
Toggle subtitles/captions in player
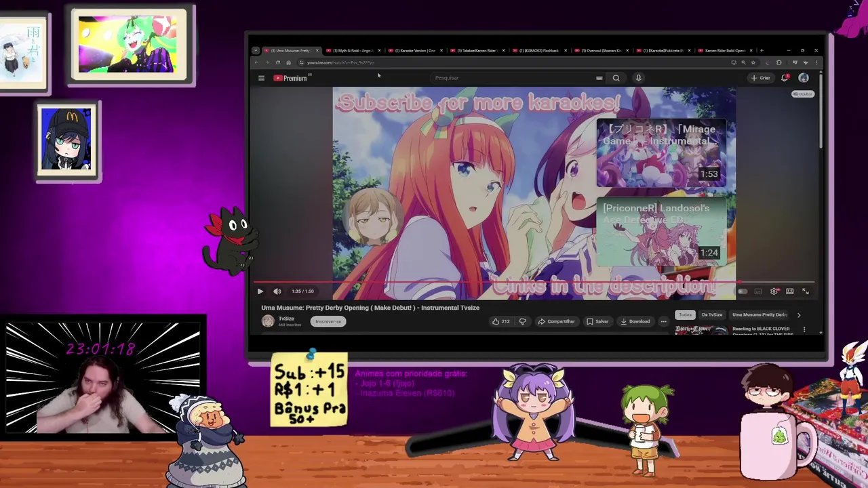tap(758, 291)
